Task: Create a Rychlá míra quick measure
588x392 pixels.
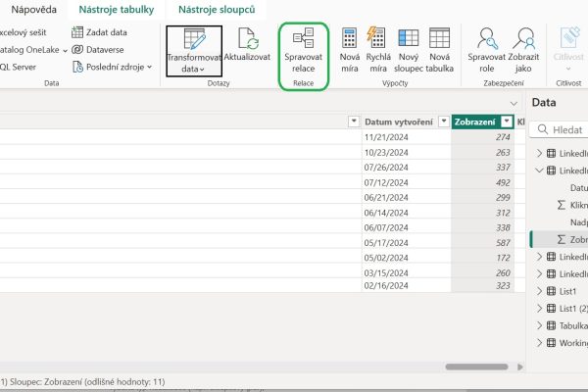Action: tap(378, 50)
